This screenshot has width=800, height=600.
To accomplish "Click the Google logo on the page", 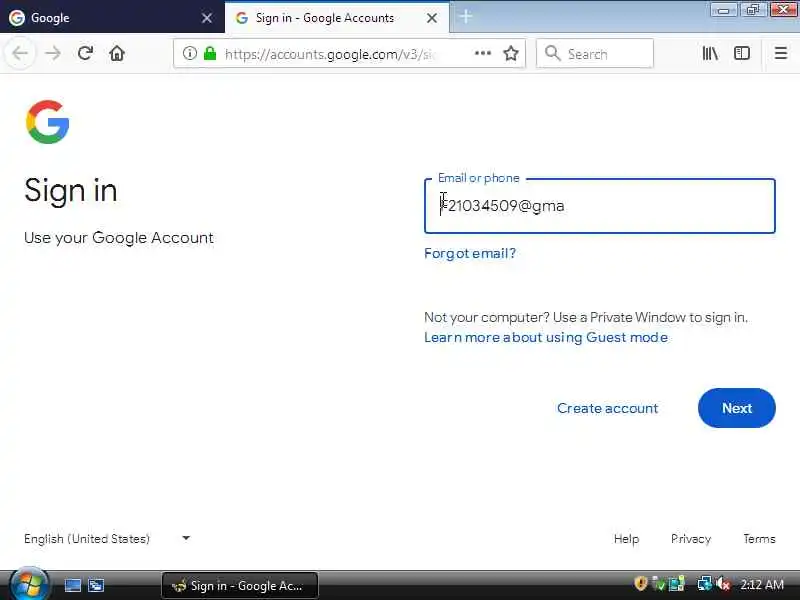I will [x=47, y=122].
